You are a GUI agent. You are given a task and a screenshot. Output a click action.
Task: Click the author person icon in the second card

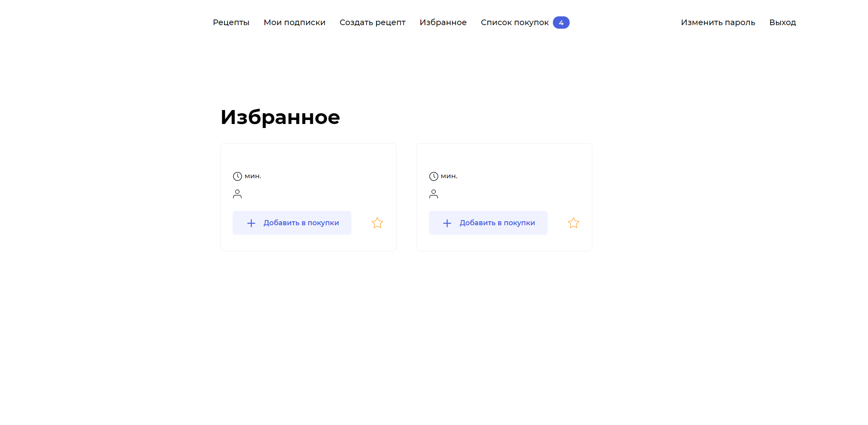pos(434,194)
